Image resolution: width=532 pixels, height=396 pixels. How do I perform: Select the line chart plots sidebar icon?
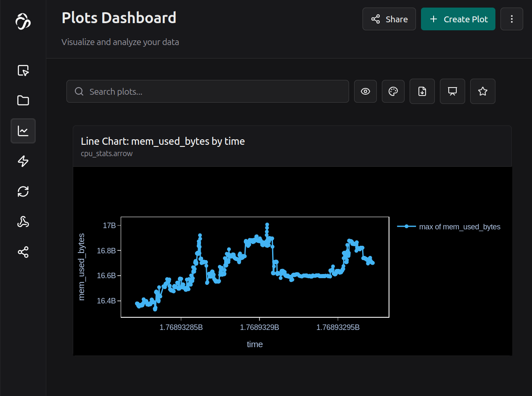23,131
